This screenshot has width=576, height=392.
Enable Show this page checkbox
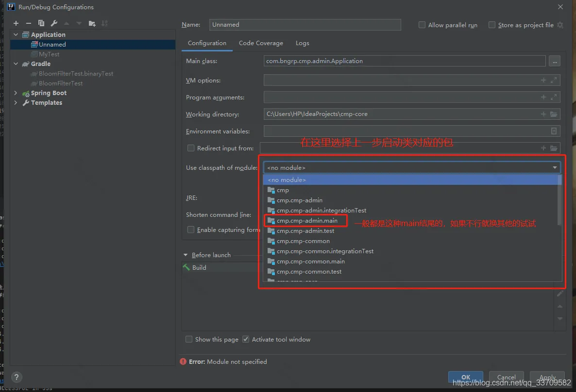click(x=189, y=339)
